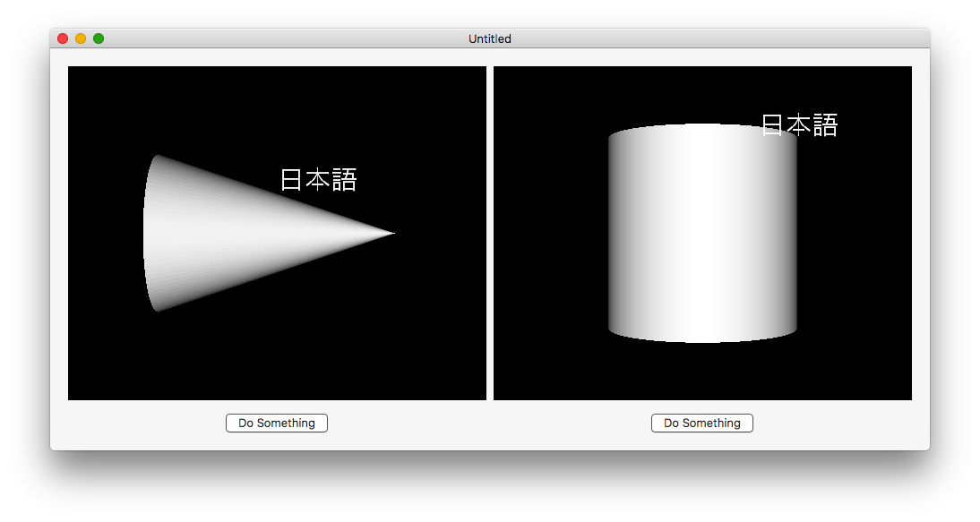This screenshot has width=980, height=522.
Task: Zoom the window using the green button
Action: pyautogui.click(x=99, y=39)
